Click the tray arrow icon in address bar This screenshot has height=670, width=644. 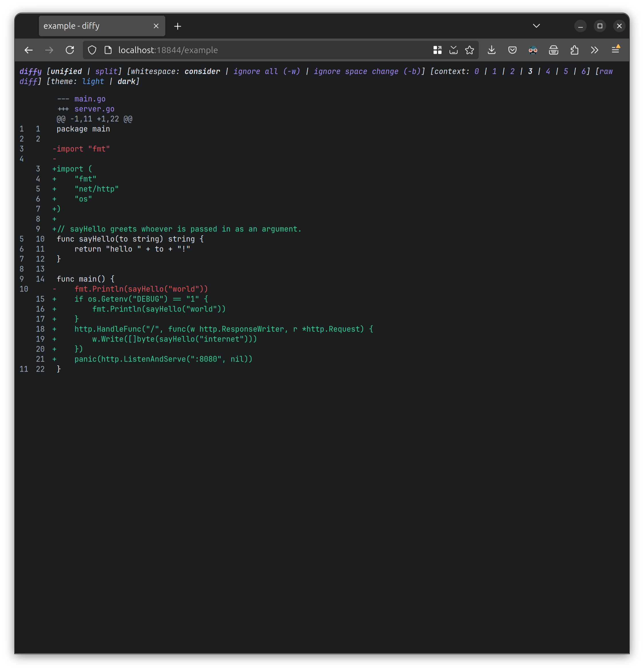[x=453, y=50]
